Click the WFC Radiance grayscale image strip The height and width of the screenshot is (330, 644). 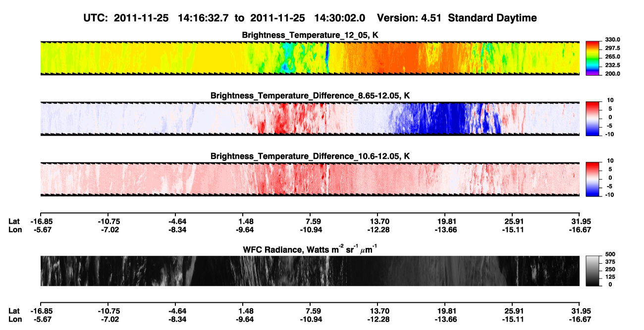(310, 271)
